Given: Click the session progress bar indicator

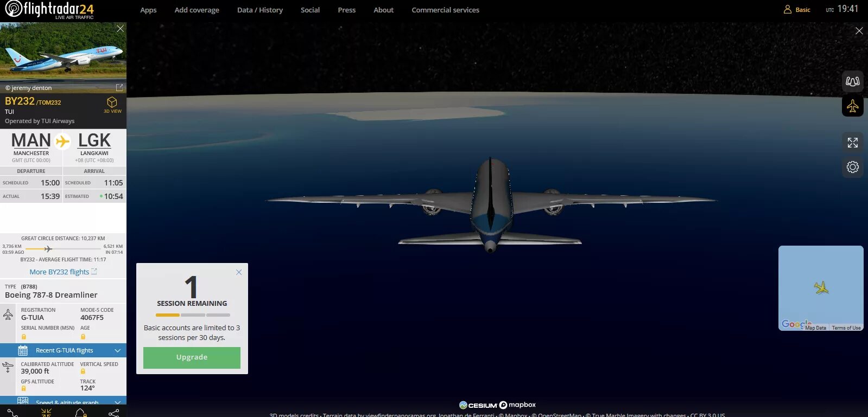Looking at the screenshot, I should [x=193, y=315].
